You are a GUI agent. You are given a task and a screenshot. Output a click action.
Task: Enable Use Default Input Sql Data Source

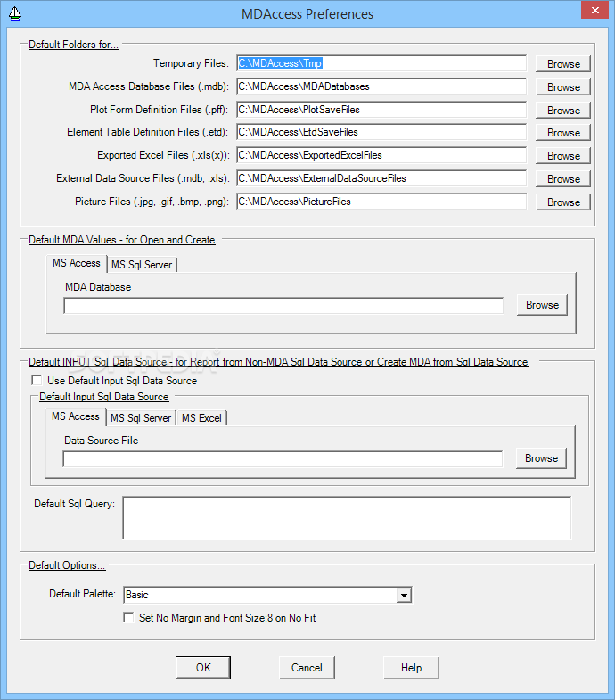click(37, 381)
